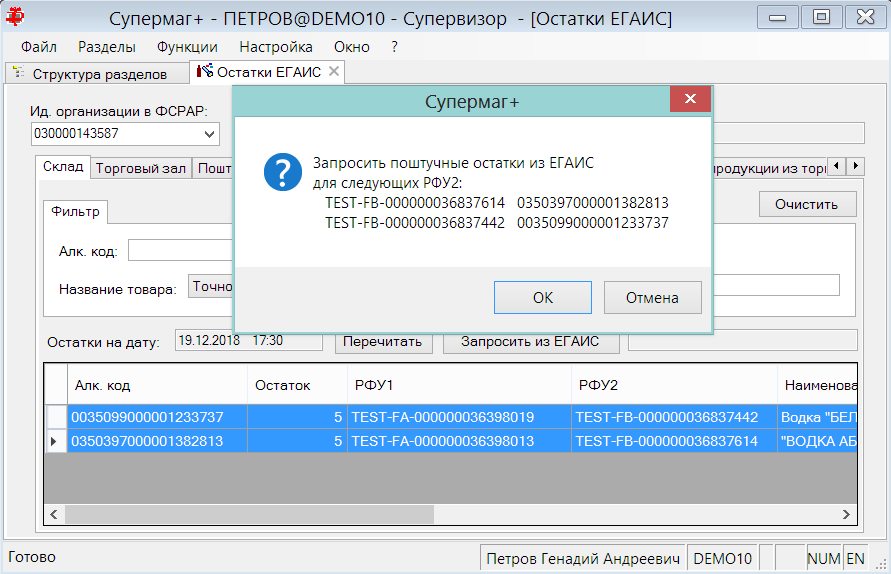This screenshot has height=574, width=891.
Task: Click the horizontal scrollbar thumb of table
Action: click(x=249, y=514)
